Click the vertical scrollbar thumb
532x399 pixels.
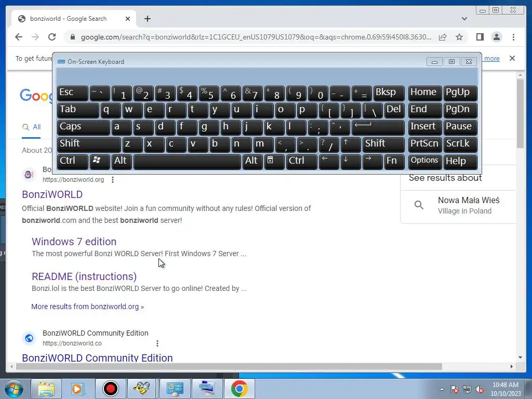click(x=520, y=113)
